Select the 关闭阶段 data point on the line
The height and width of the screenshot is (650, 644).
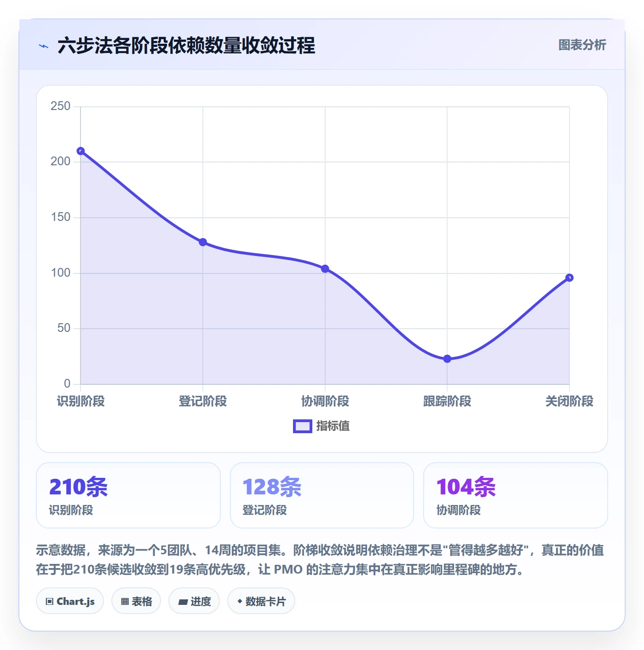[x=569, y=278]
